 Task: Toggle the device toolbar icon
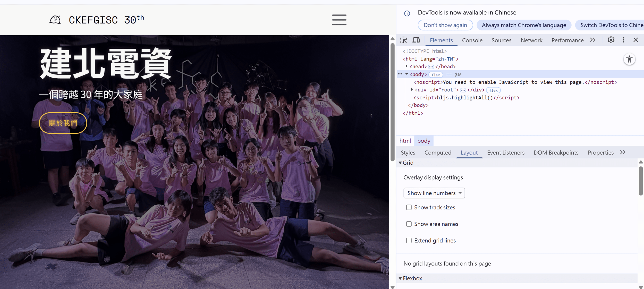416,40
